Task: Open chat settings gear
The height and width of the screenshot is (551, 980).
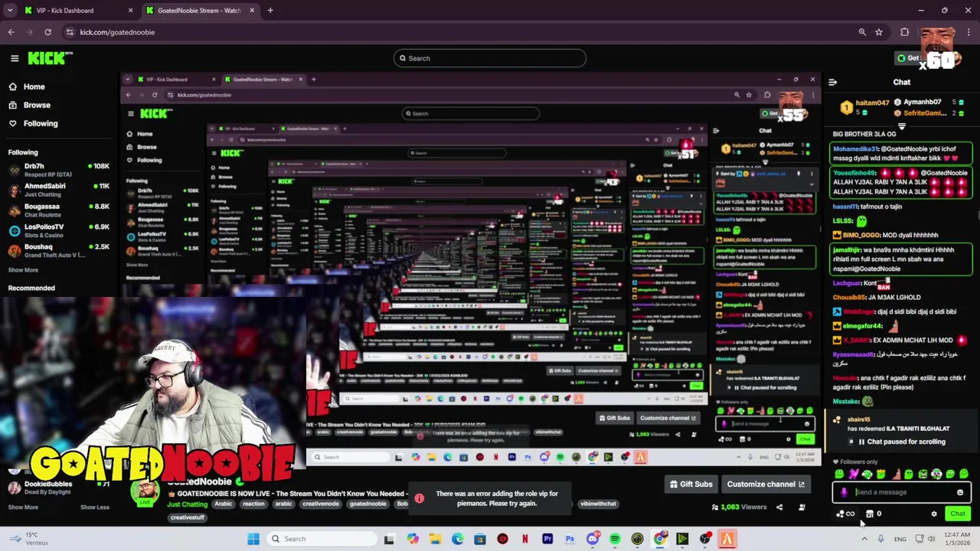Action: click(934, 514)
